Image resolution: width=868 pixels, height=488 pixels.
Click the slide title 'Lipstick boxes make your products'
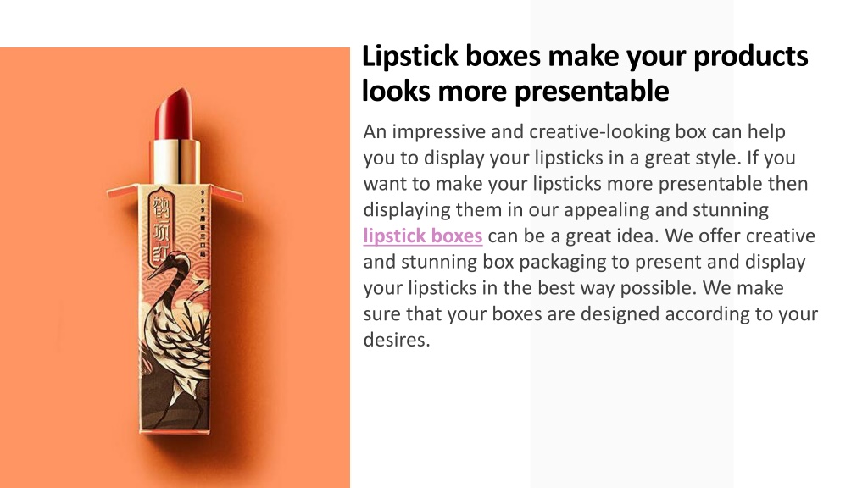[585, 56]
